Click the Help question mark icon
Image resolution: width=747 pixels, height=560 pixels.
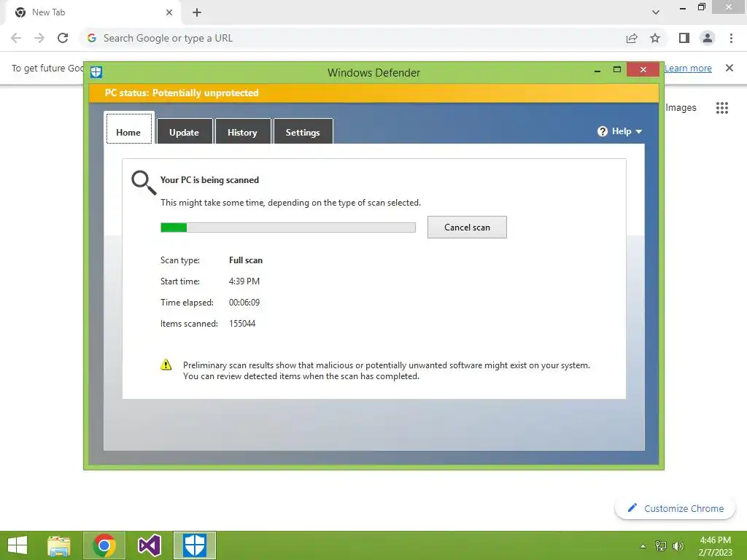(x=602, y=131)
